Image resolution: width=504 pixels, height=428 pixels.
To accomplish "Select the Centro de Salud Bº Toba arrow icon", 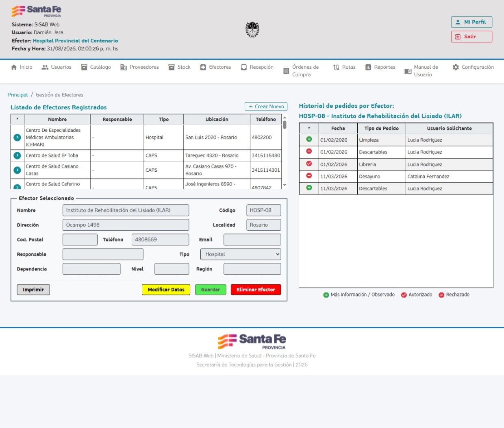I will [x=17, y=155].
